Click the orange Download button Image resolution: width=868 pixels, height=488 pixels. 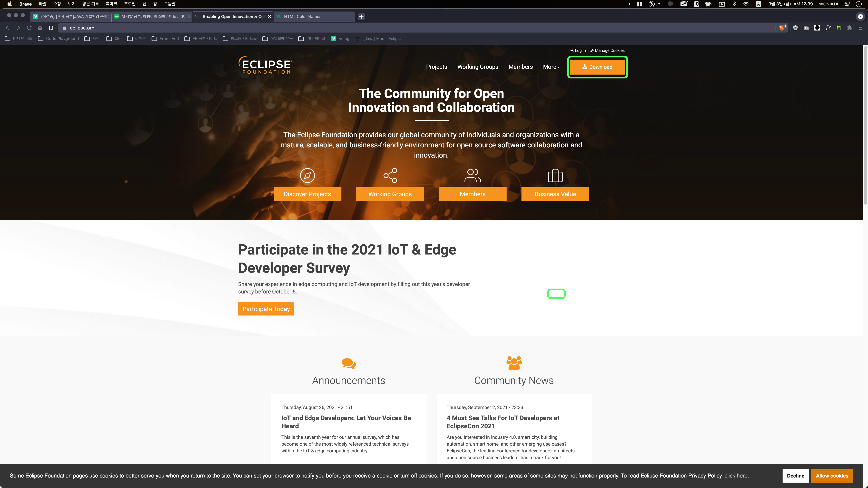coord(597,67)
